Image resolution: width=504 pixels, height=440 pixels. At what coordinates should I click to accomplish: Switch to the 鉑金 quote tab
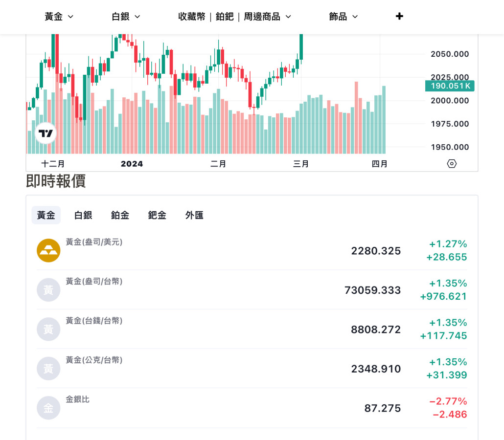(x=120, y=215)
